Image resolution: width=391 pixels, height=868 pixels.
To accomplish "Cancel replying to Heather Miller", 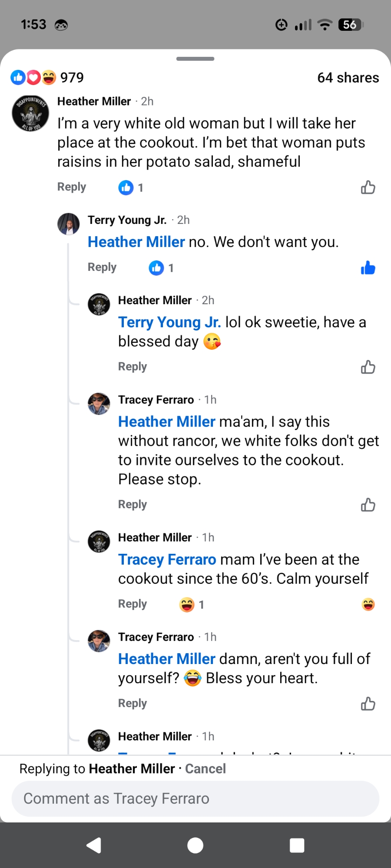I will point(205,769).
